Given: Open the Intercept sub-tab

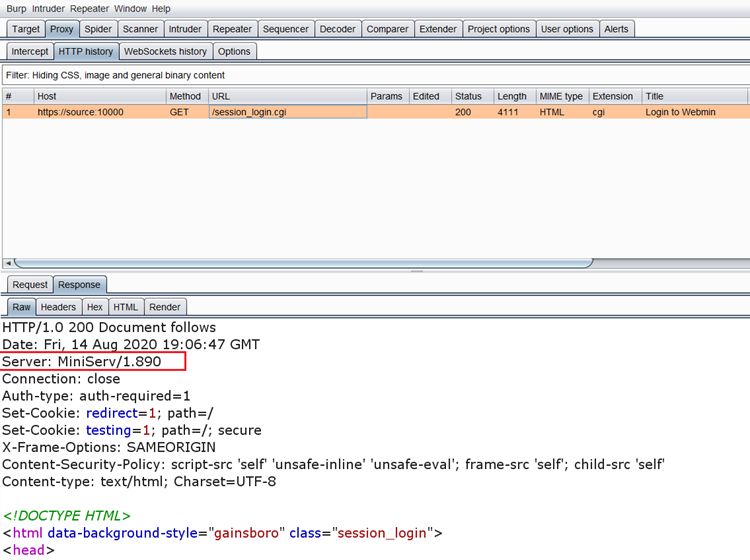Looking at the screenshot, I should click(x=30, y=52).
